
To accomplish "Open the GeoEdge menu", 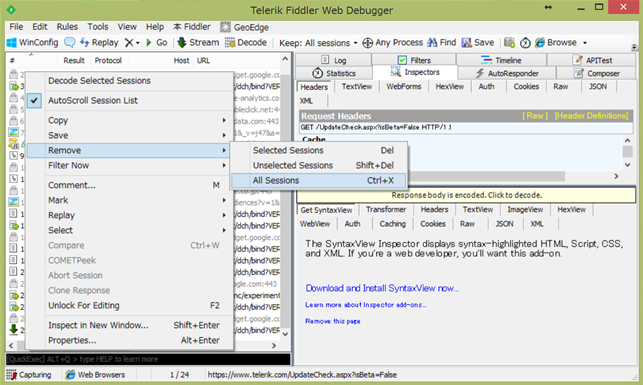I will click(244, 27).
